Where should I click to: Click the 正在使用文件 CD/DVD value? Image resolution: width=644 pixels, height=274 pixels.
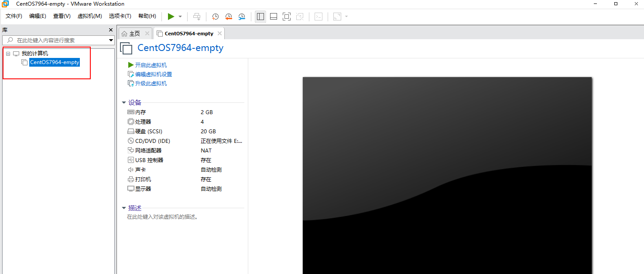pyautogui.click(x=222, y=141)
